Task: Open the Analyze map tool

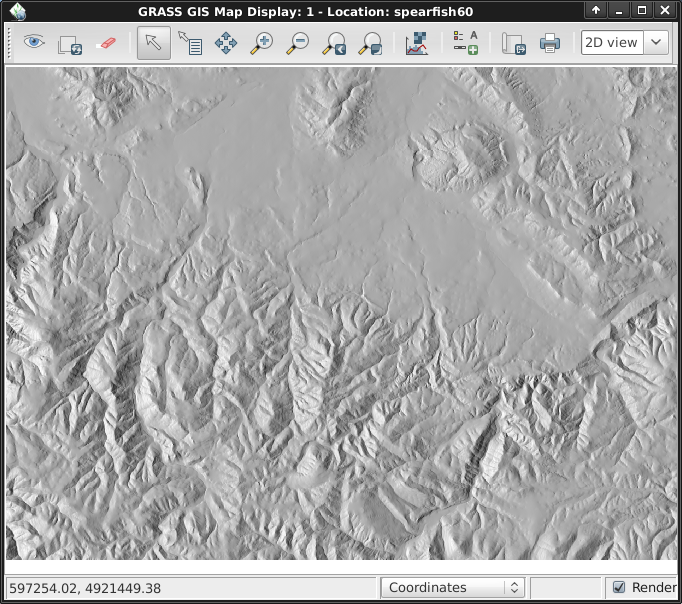Action: [417, 43]
